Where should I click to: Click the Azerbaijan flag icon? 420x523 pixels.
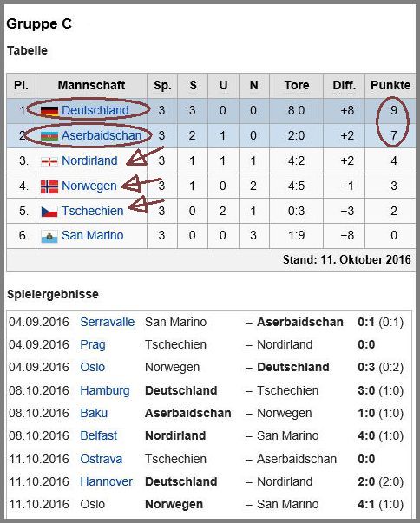(x=49, y=136)
